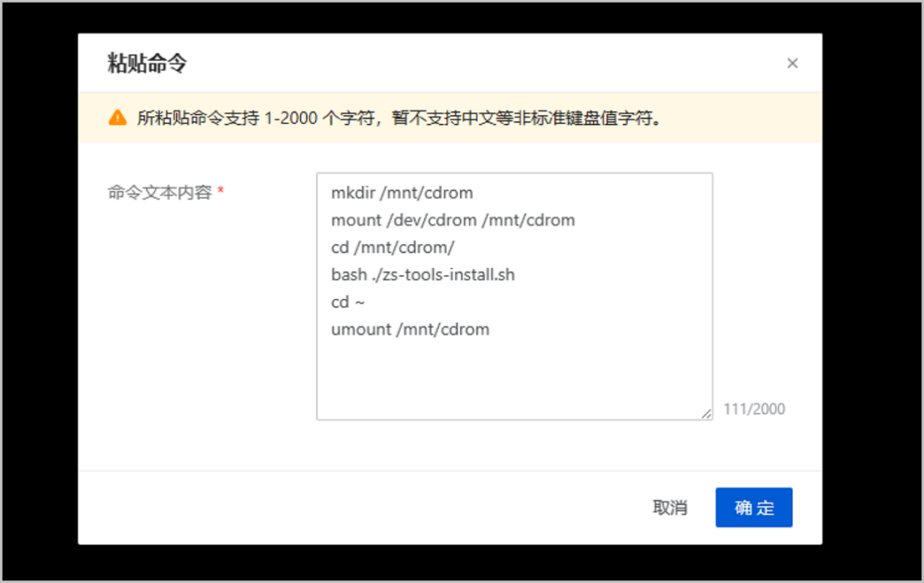Click the 命令文本内容 field label
This screenshot has height=583, width=924.
(159, 193)
